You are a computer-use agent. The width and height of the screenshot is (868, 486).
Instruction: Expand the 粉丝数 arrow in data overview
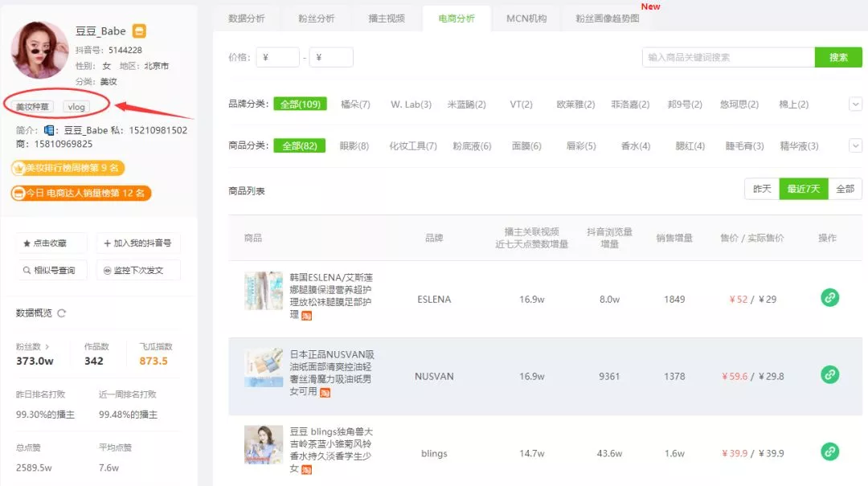point(47,346)
